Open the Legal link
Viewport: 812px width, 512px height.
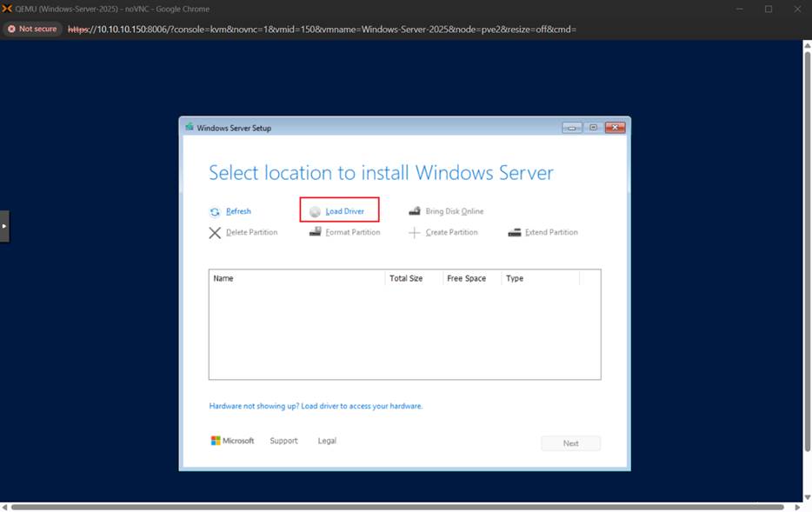[x=327, y=441]
